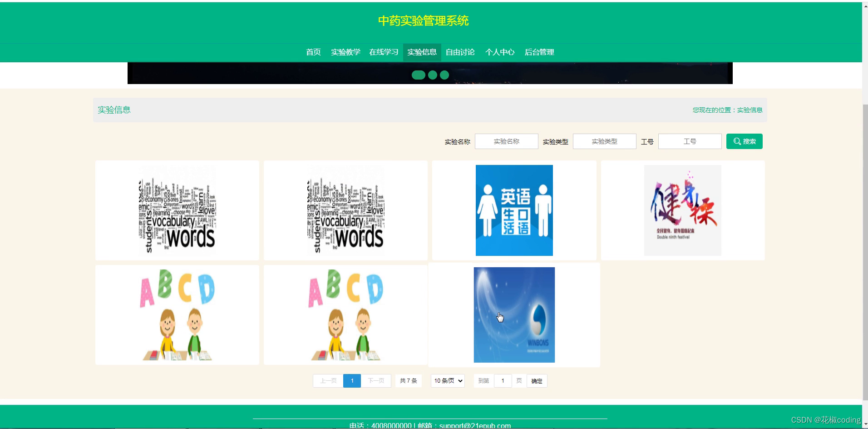The height and width of the screenshot is (429, 868).
Task: Switch to the 实验教学 menu item
Action: (345, 52)
